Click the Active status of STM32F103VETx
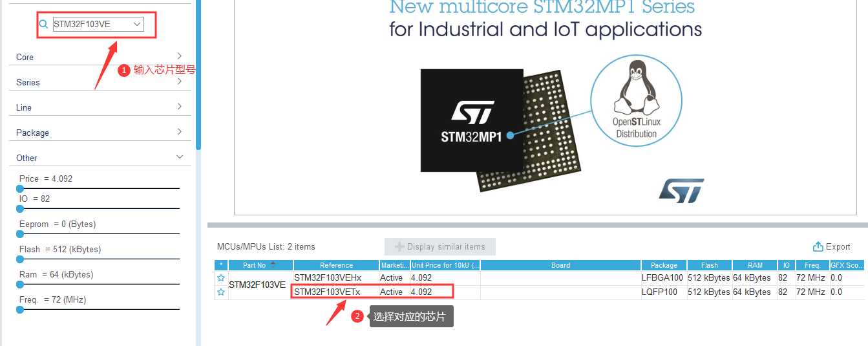The width and height of the screenshot is (868, 346). 392,292
